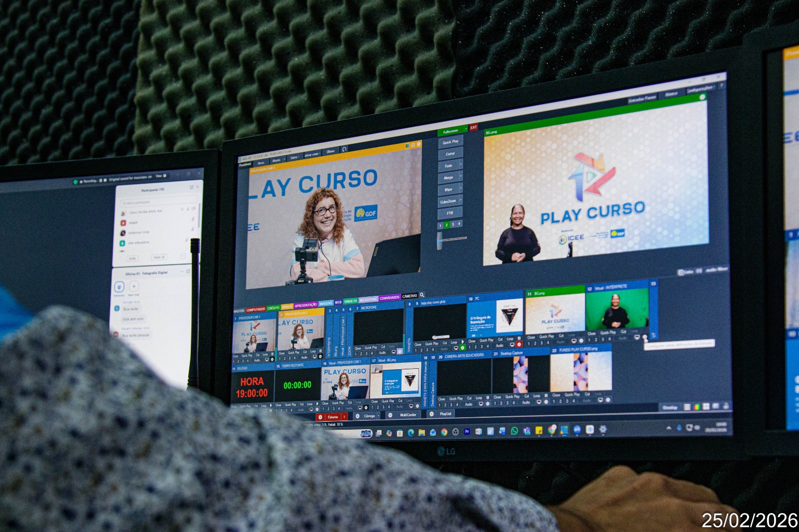The height and width of the screenshot is (532, 799).
Task: Click the MultiCorder button
Action: coord(408,415)
